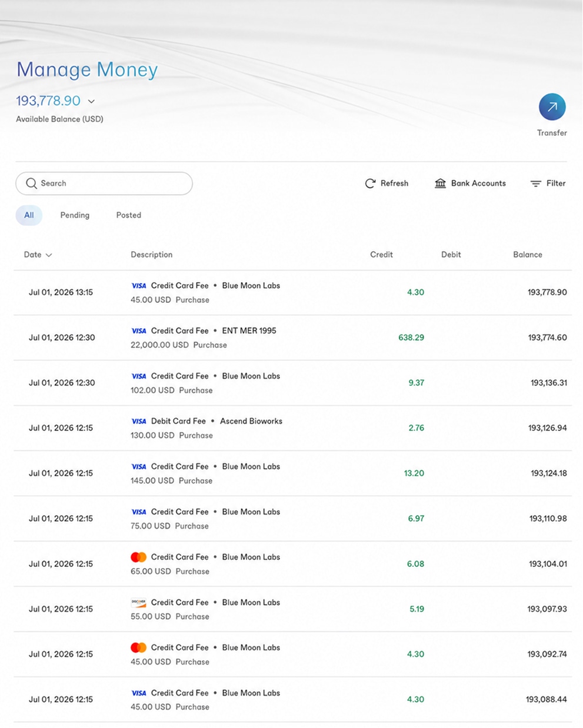Click credit amount 638.29
Screen dimensions: 583x728
tap(411, 338)
